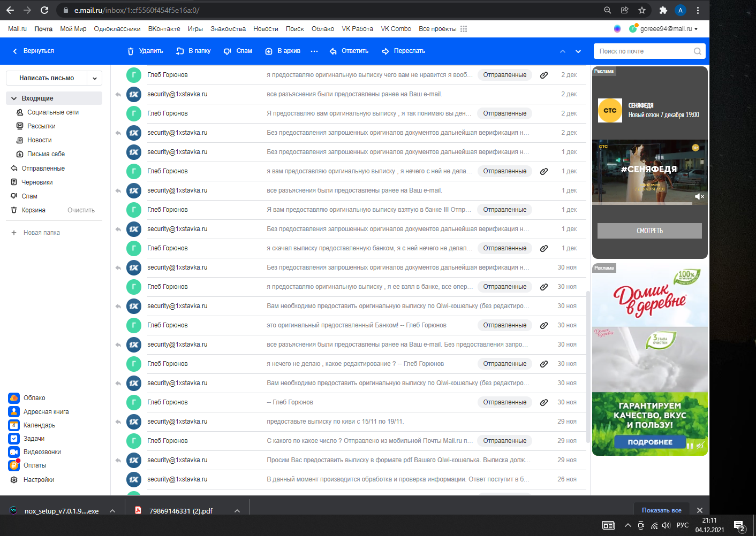The height and width of the screenshot is (536, 756).
Task: Open Video calls (Видеозвонки) icon
Action: tap(14, 452)
